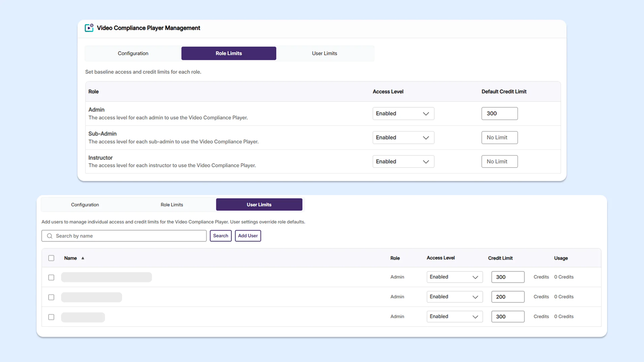Expand Access Level dropdown for 300-credit first user
This screenshot has height=362, width=644.
pos(454,277)
